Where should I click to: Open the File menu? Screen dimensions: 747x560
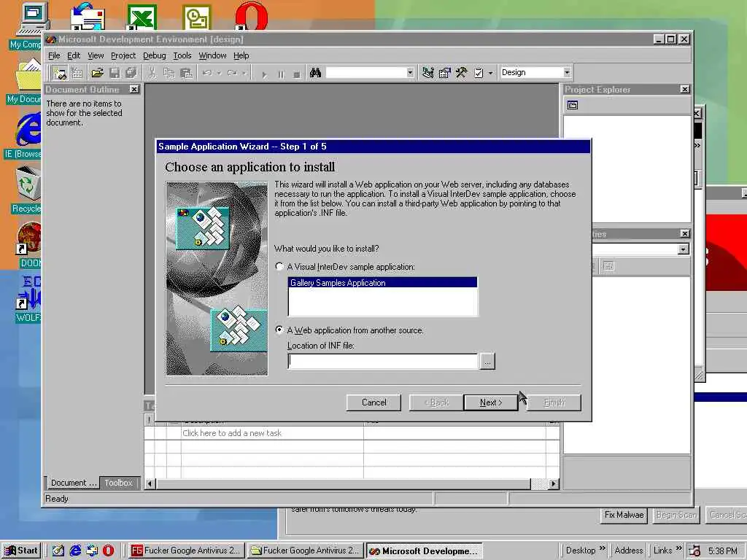(54, 55)
